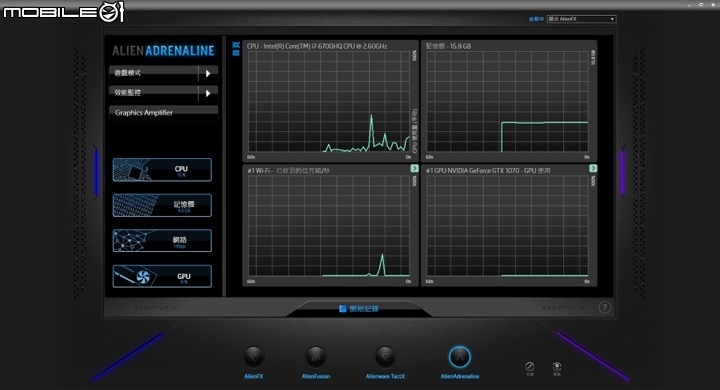Click green arrow on the GPU GTX 1070 panel

tap(593, 169)
